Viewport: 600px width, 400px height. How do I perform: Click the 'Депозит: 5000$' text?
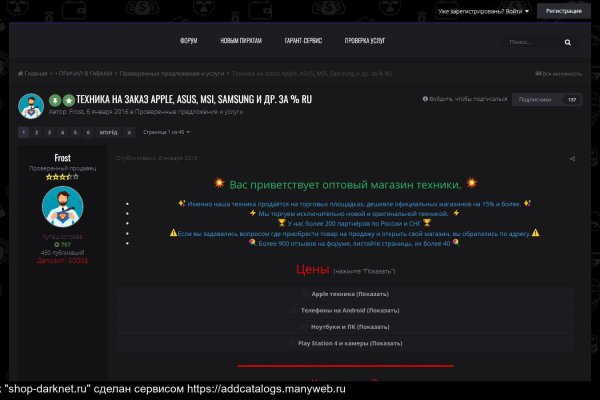point(62,261)
